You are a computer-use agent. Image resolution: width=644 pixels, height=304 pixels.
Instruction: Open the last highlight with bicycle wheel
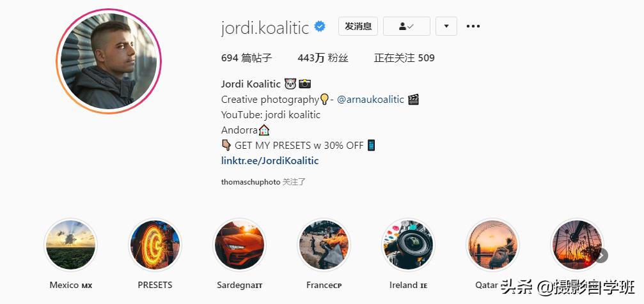pyautogui.click(x=577, y=245)
